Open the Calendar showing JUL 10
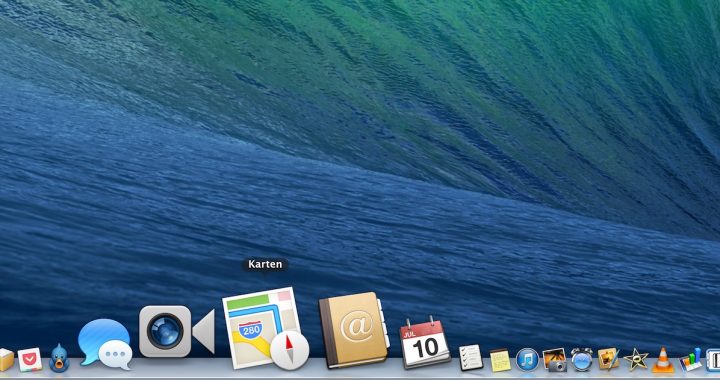 point(425,342)
